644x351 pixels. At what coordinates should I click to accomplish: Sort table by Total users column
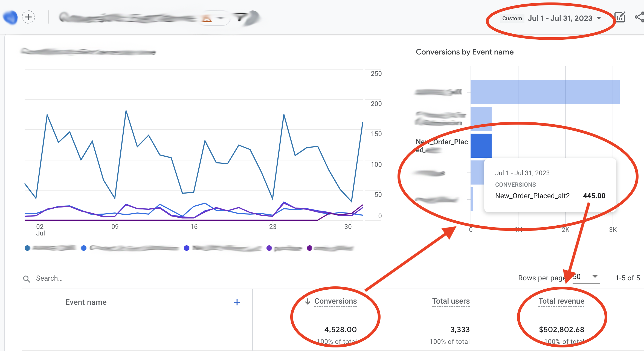coord(451,301)
